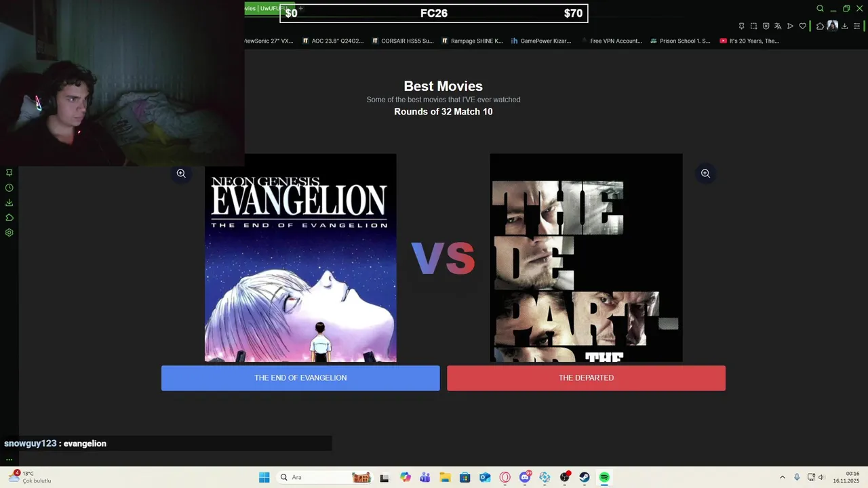Open the extensions cube icon in toolbar
This screenshot has width=868, height=488.
[x=820, y=26]
